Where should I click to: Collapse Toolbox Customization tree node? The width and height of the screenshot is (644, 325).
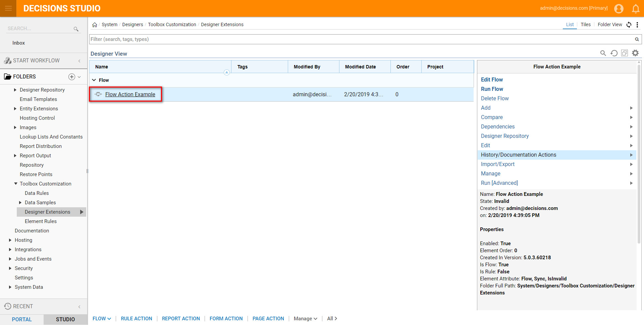(x=15, y=184)
